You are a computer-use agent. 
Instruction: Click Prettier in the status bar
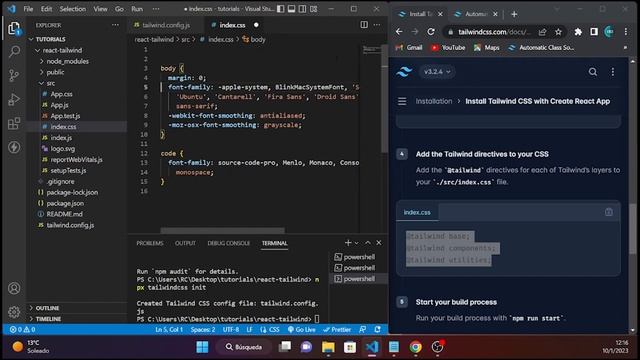337,329
